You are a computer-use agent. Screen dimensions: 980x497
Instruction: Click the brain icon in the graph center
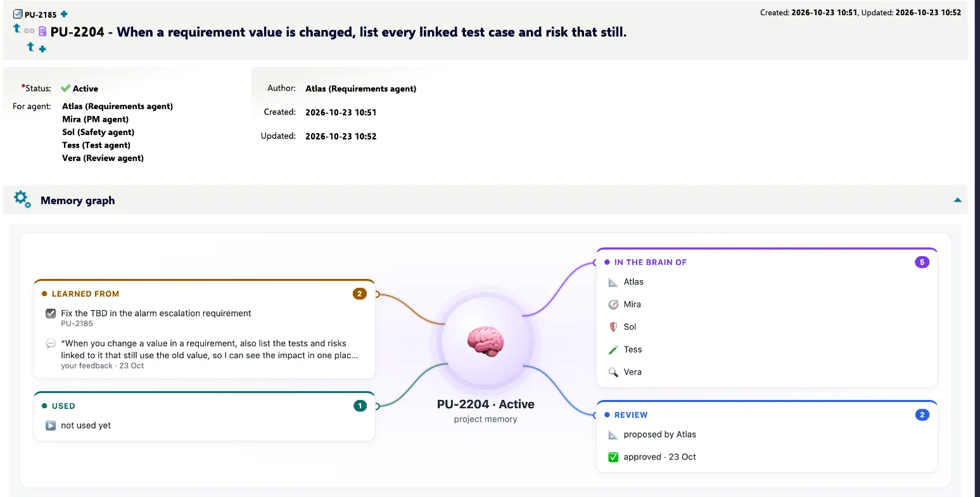[485, 341]
